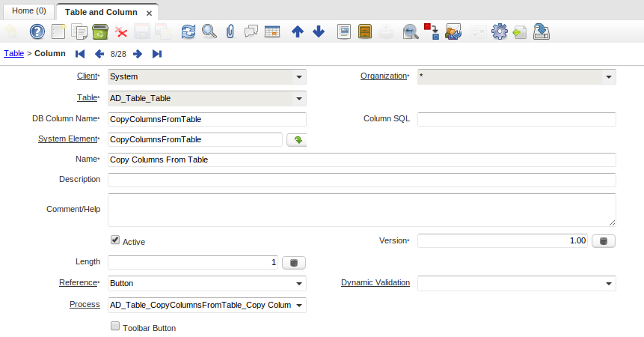This screenshot has width=644, height=337.
Task: Open the Length field calculator button
Action: tap(294, 263)
